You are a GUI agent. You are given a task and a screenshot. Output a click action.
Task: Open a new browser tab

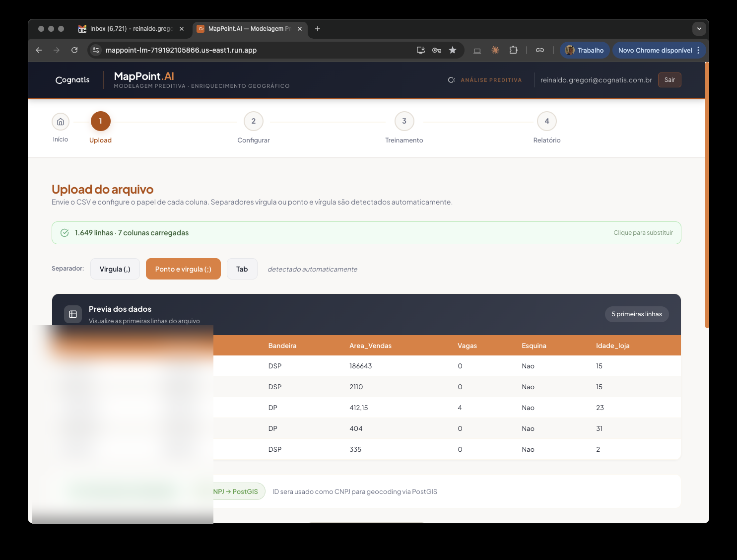click(x=318, y=29)
